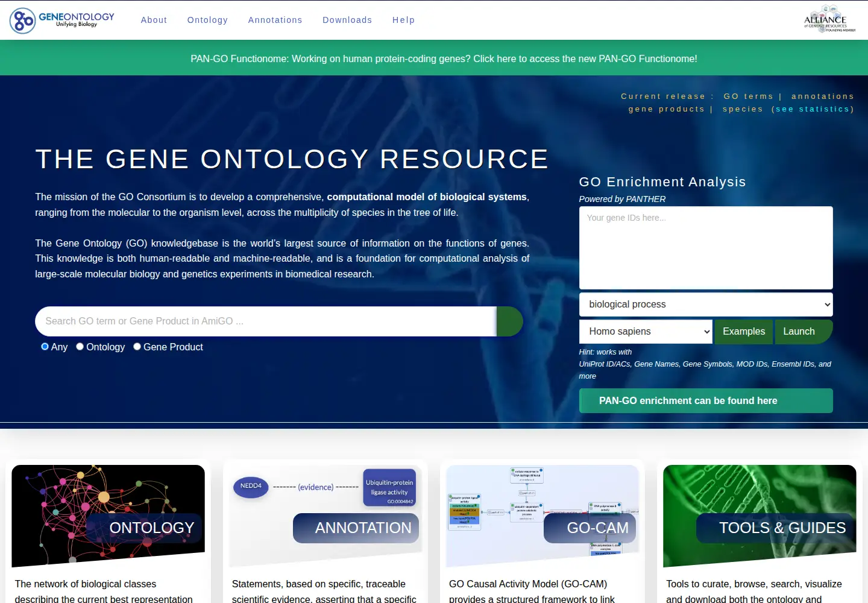Click the gene products release statistic
The image size is (868, 603).
click(666, 109)
